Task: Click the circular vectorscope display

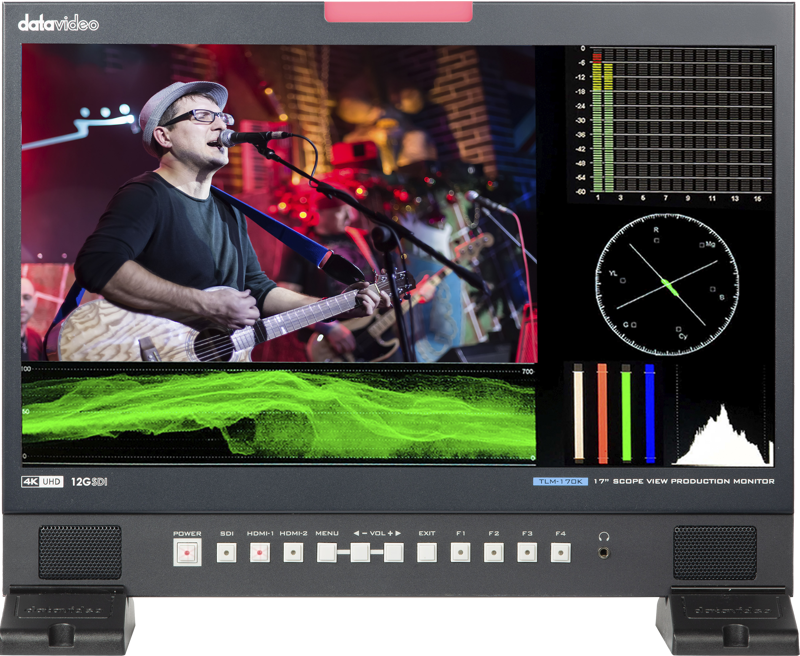Action: click(667, 284)
